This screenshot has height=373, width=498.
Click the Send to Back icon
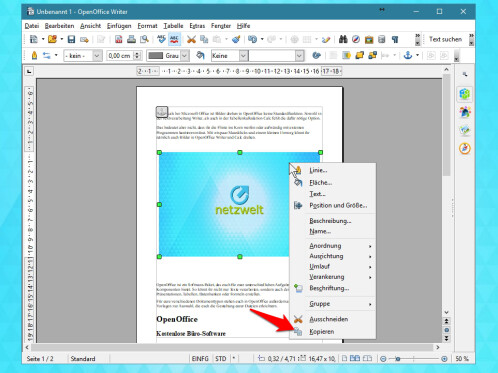pyautogui.click(x=372, y=55)
